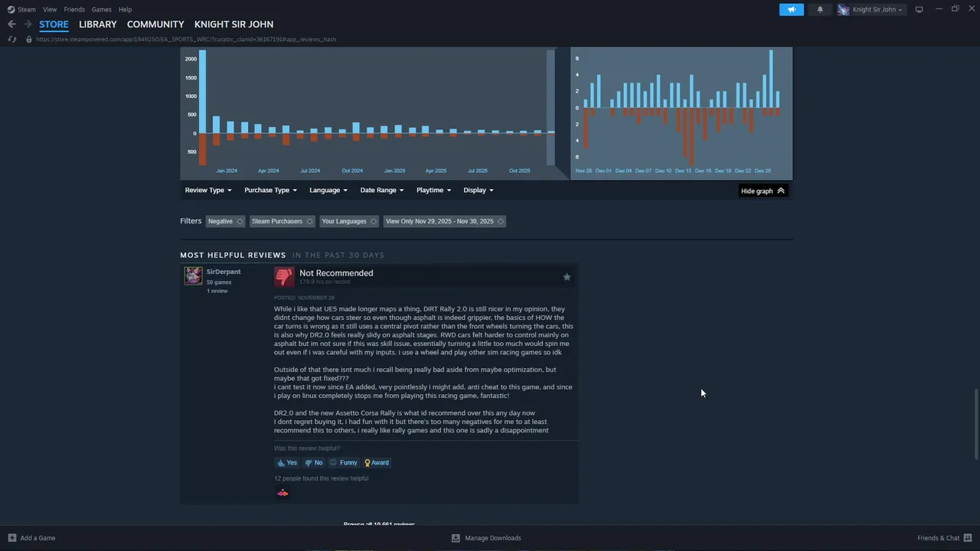Click the Manage Downloads label

tap(493, 538)
